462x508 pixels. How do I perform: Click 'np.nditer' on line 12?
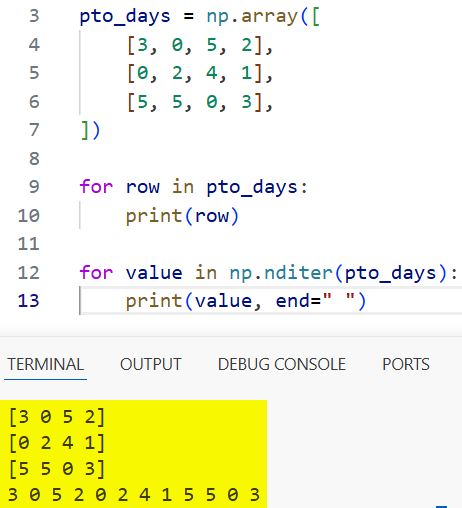click(281, 273)
